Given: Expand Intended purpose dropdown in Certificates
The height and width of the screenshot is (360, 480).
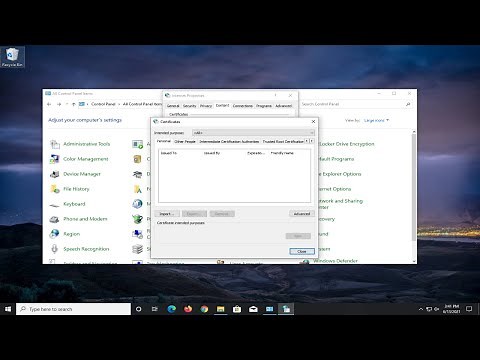Looking at the screenshot, I should pyautogui.click(x=253, y=133).
